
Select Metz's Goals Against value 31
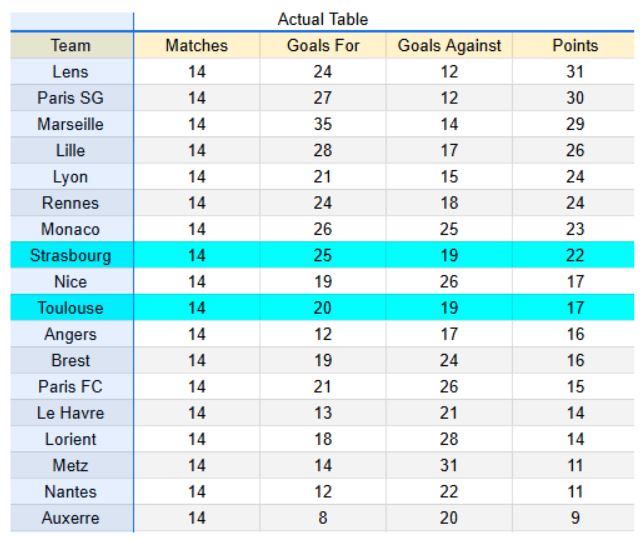click(x=449, y=466)
